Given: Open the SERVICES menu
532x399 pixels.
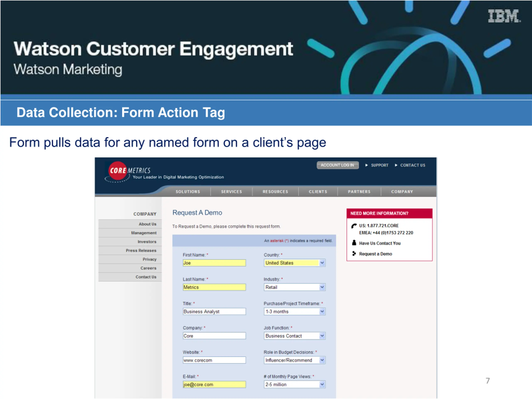Looking at the screenshot, I should pos(232,192).
